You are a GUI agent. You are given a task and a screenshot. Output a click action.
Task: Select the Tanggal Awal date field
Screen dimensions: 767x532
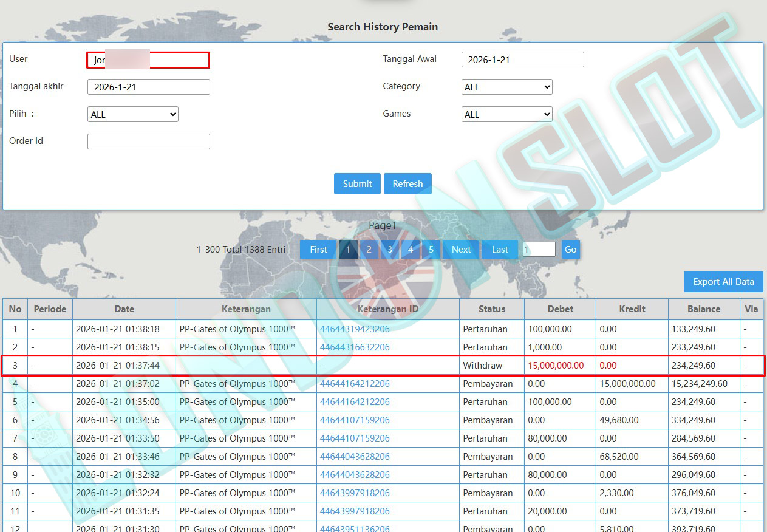522,60
